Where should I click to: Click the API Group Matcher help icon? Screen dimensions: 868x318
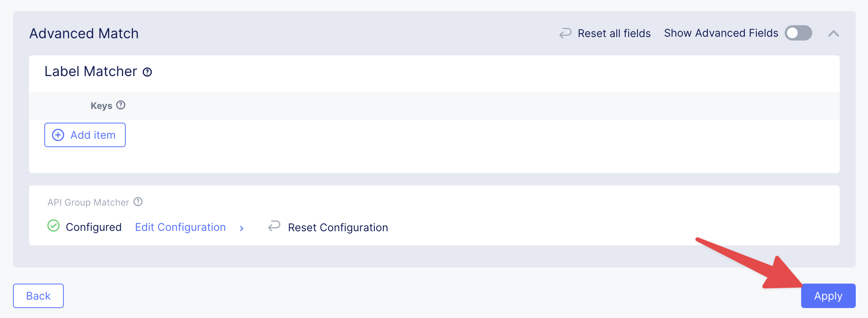(138, 202)
